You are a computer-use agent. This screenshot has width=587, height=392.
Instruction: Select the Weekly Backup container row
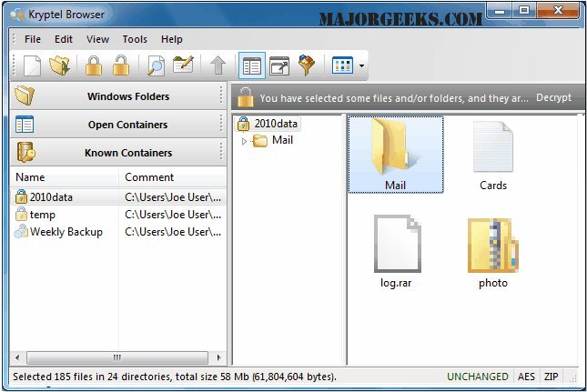[118, 232]
